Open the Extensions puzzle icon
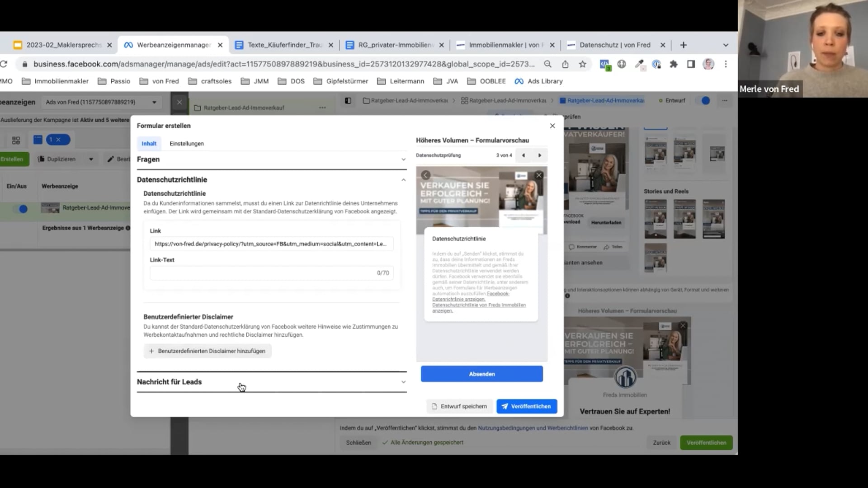This screenshot has width=868, height=488. (x=674, y=64)
